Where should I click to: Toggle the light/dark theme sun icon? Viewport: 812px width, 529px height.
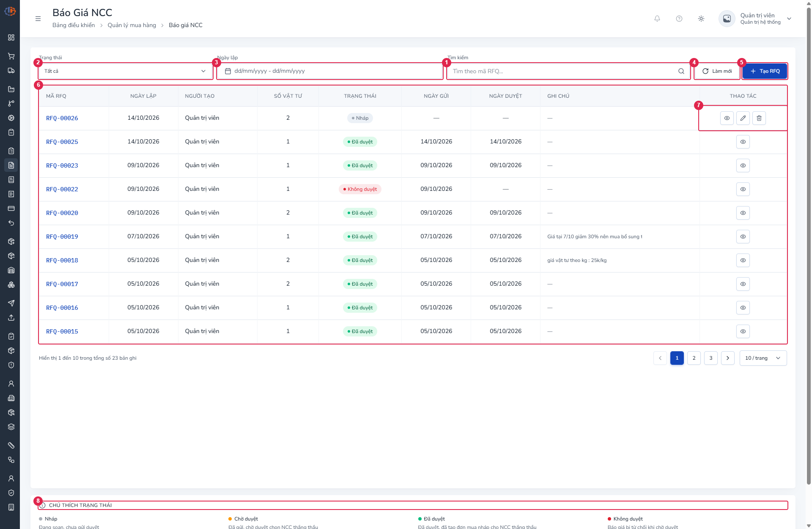click(701, 19)
